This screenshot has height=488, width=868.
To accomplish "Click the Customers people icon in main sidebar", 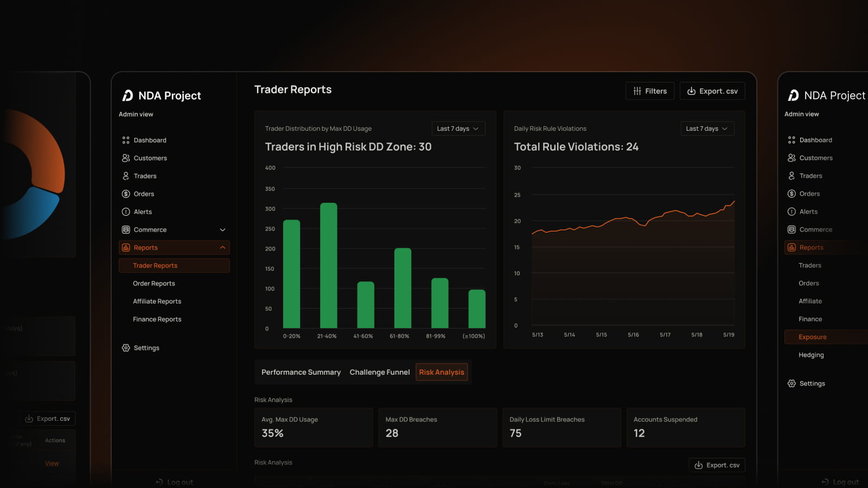I will (126, 158).
